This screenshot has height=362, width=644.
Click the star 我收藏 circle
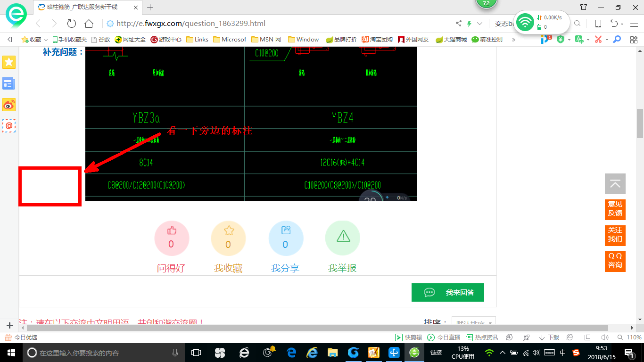coord(229,238)
